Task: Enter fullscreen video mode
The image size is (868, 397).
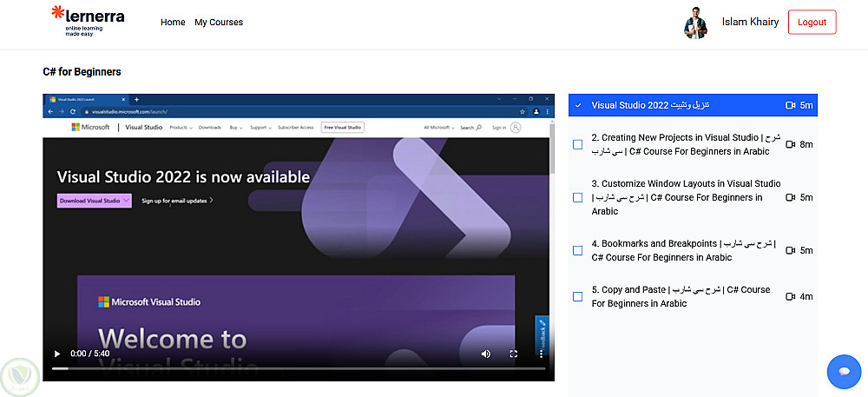Action: click(513, 354)
